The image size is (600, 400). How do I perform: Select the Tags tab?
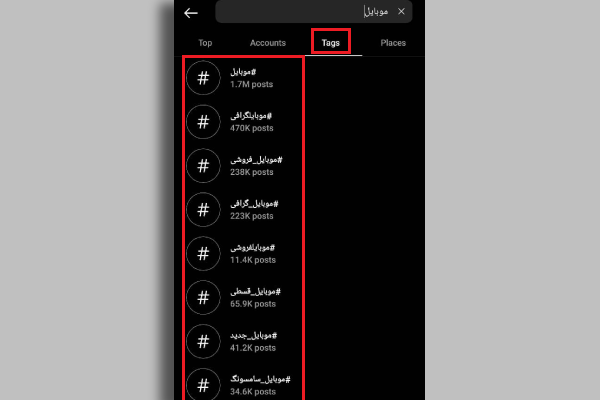point(331,43)
